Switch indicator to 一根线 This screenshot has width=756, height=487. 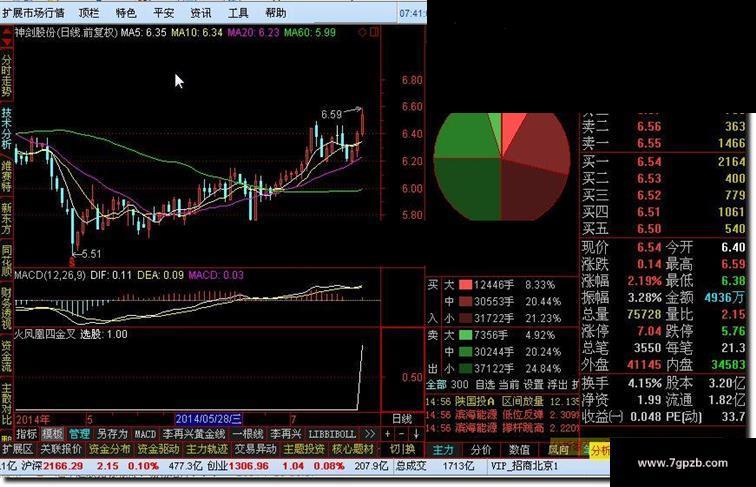point(247,433)
